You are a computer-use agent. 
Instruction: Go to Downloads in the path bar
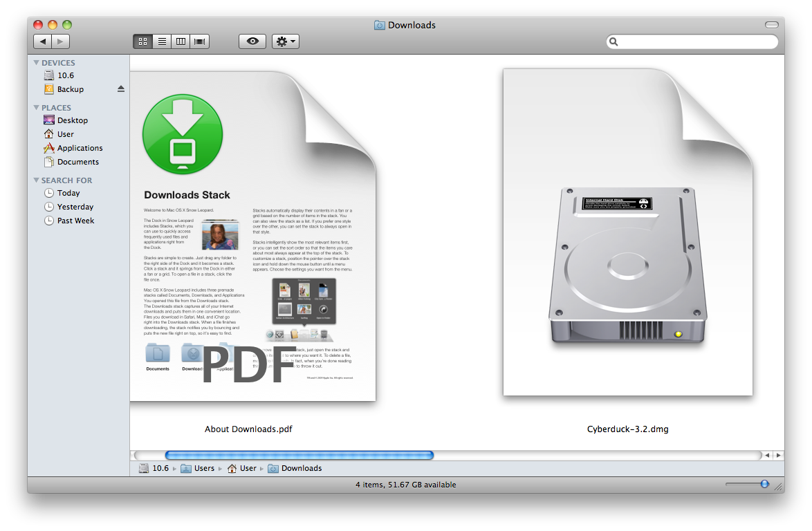click(295, 468)
